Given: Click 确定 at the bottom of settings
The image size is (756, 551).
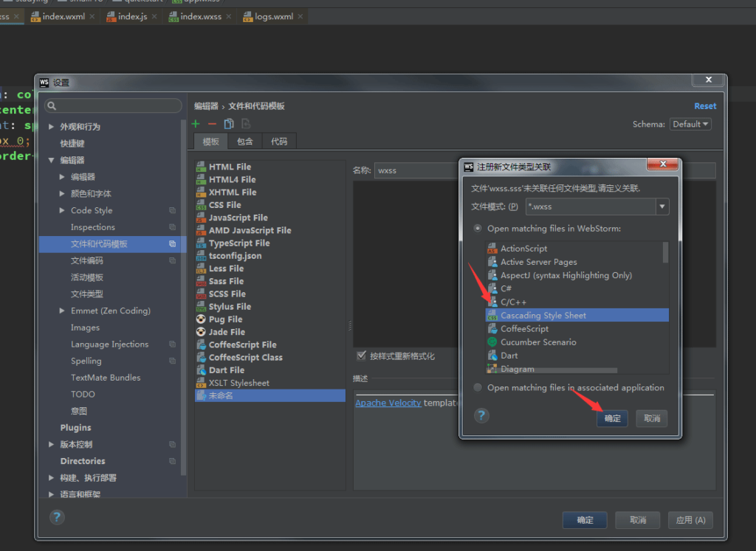Looking at the screenshot, I should [585, 520].
